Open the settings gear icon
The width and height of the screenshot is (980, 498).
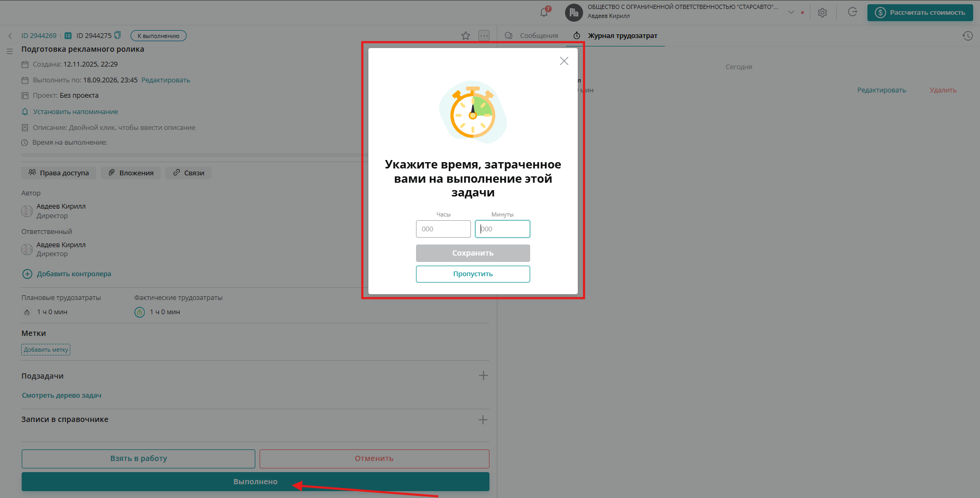click(822, 12)
